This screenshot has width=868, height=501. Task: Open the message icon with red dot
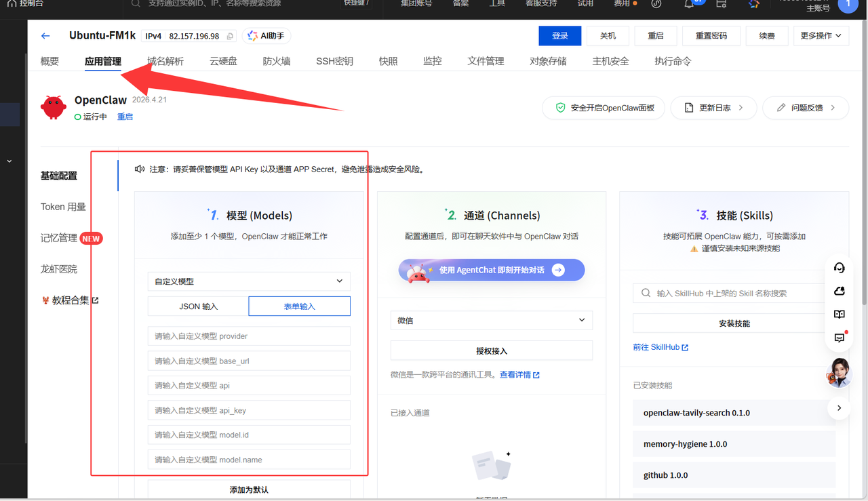point(840,337)
